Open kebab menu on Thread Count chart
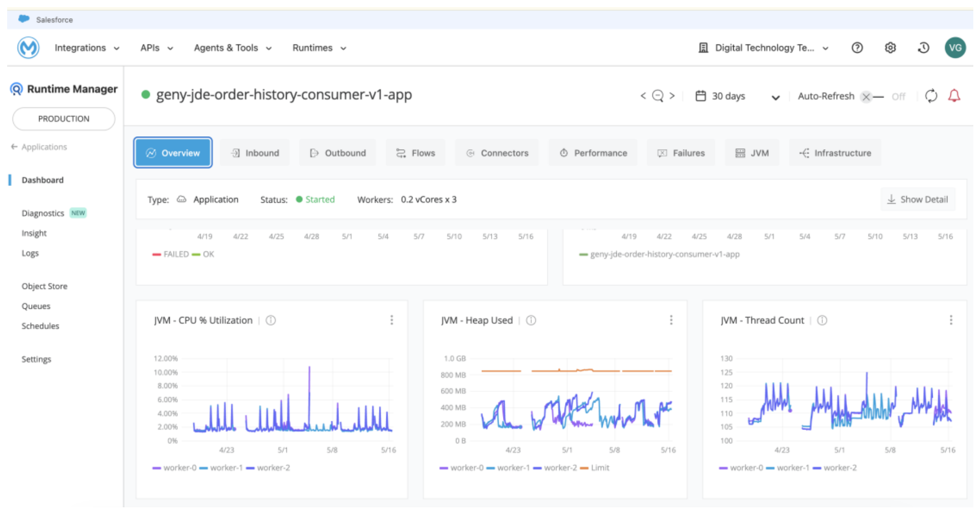This screenshot has height=514, width=980. 951,320
